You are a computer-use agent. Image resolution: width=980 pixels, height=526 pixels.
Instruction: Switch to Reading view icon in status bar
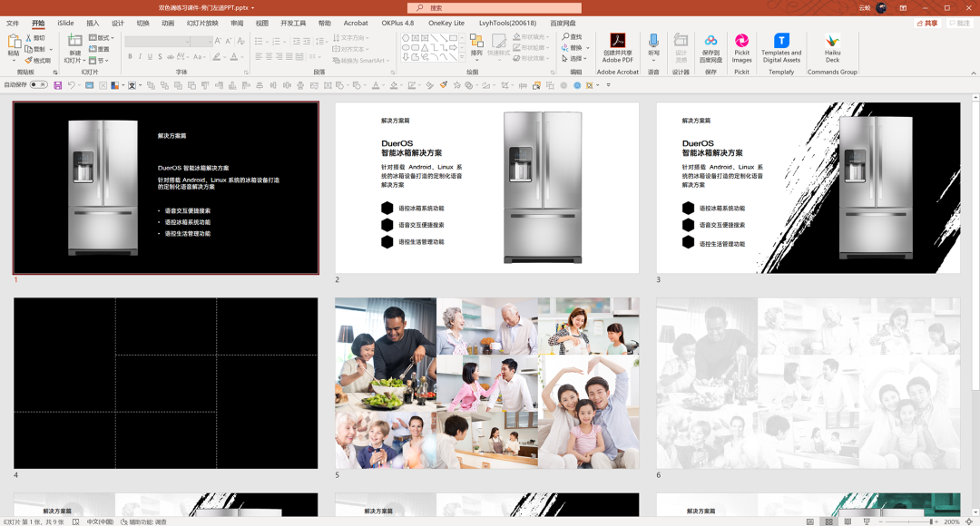click(848, 521)
